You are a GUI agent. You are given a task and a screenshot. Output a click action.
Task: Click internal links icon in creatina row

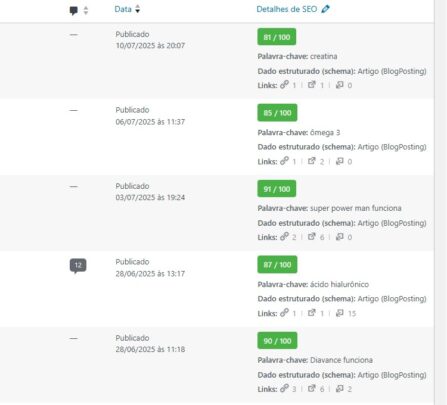coord(284,85)
